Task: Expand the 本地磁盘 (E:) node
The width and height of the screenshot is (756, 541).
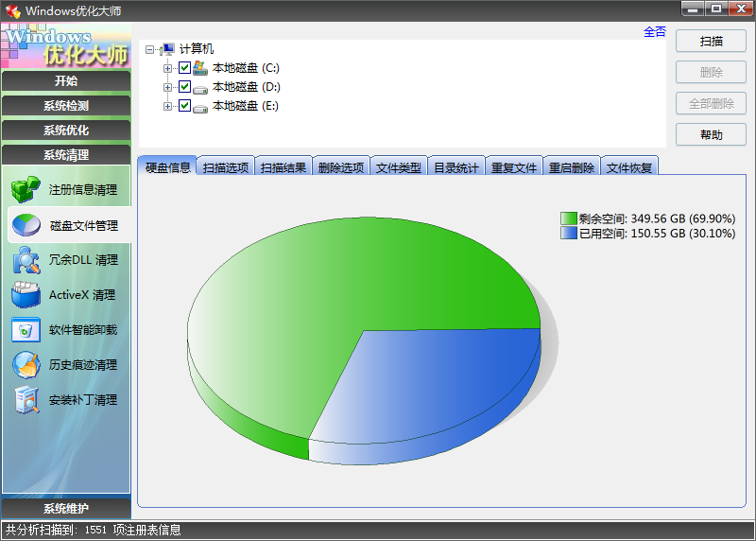Action: pyautogui.click(x=167, y=106)
